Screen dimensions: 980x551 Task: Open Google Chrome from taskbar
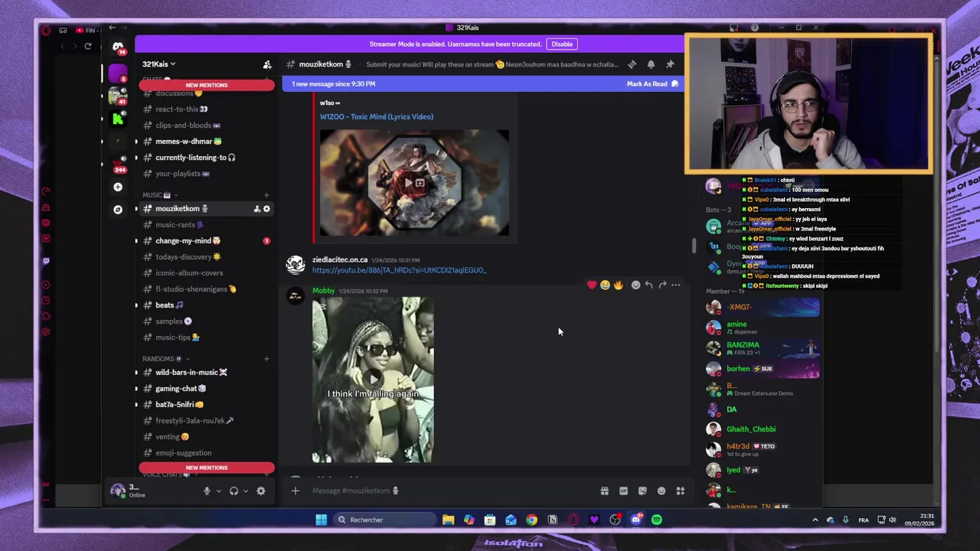(x=531, y=520)
